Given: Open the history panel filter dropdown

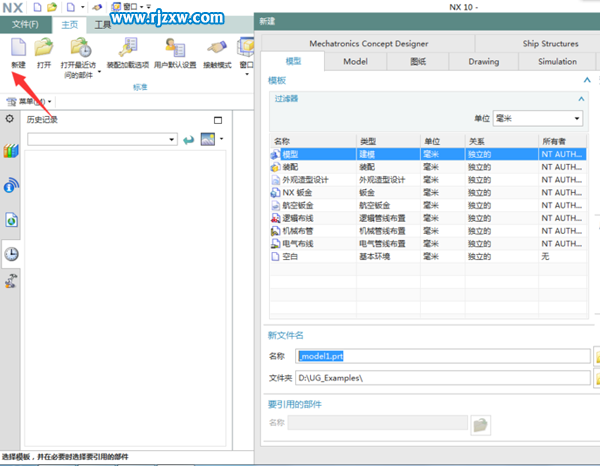Looking at the screenshot, I should (x=173, y=139).
